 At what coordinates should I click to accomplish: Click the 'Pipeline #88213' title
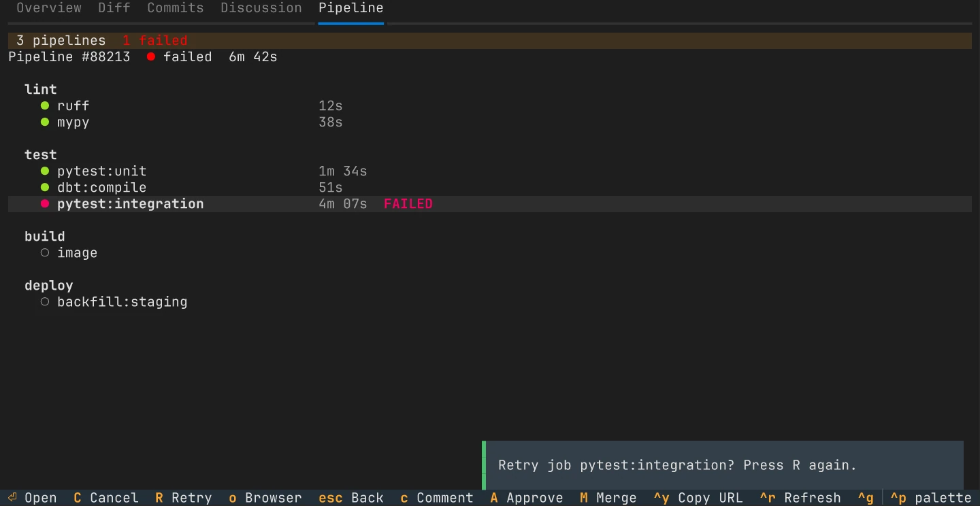[69, 56]
